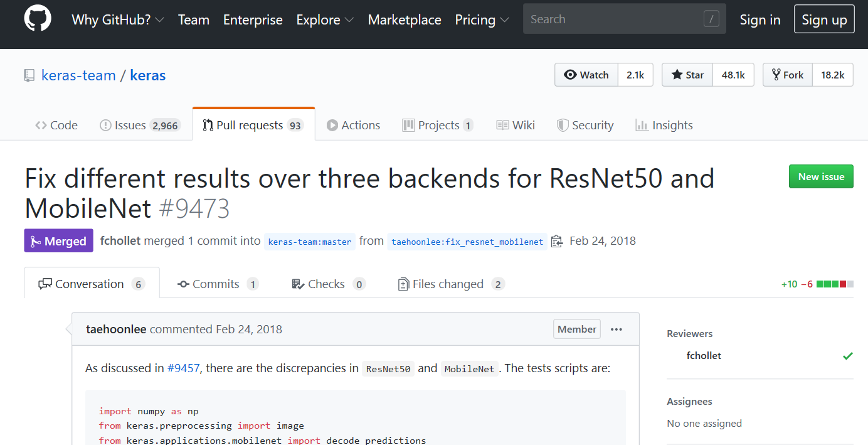Star the keras repository
Screen dimensions: 868x445
tap(688, 75)
